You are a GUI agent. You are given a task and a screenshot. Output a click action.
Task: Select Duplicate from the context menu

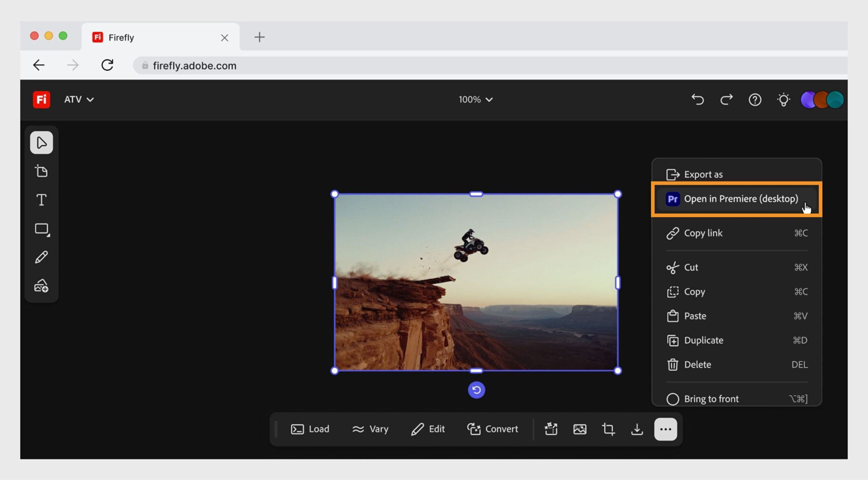(704, 340)
